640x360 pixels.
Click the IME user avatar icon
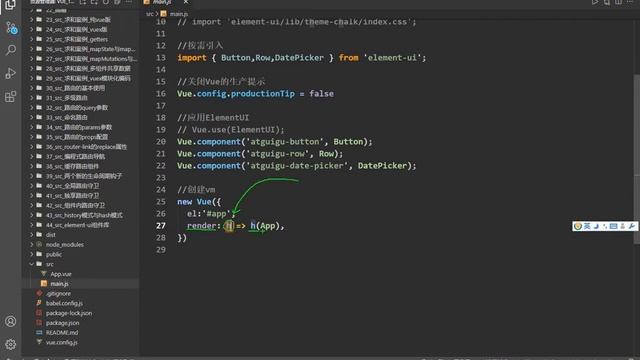[x=622, y=226]
